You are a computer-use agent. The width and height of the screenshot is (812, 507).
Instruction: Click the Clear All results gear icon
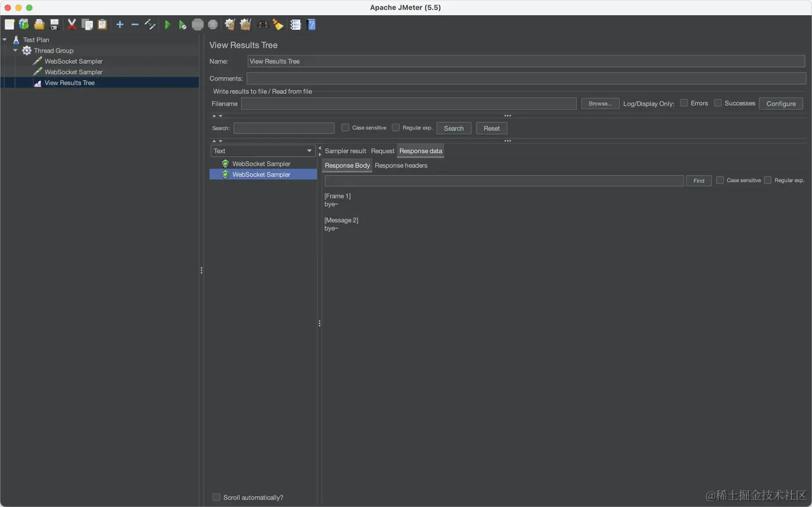(245, 24)
